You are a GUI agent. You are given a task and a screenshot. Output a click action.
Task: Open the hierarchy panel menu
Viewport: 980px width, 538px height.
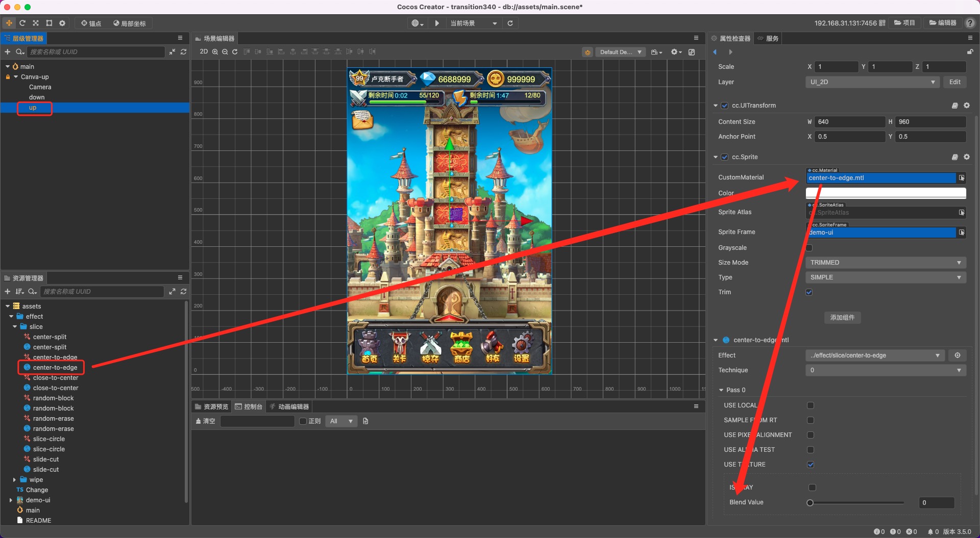coord(180,38)
